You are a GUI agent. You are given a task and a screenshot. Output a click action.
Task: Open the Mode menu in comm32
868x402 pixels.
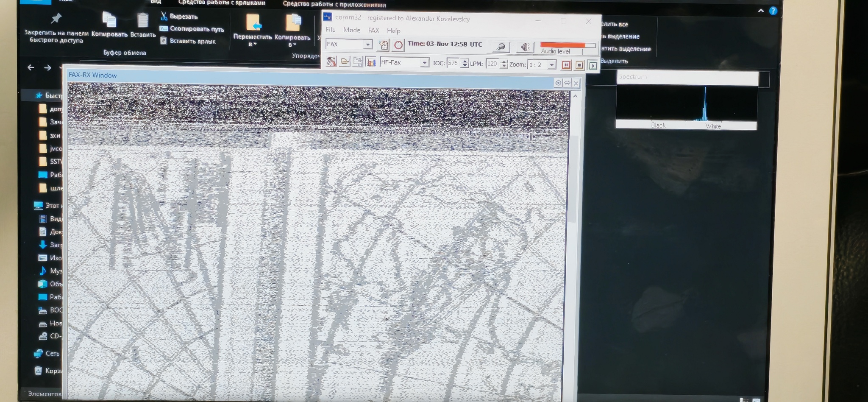351,30
